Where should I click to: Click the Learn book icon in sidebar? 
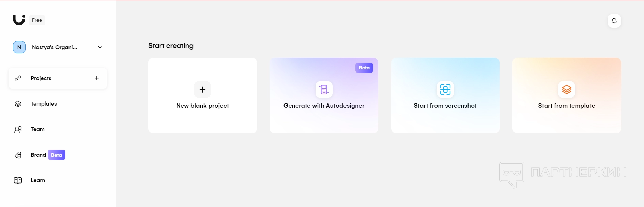(x=18, y=180)
